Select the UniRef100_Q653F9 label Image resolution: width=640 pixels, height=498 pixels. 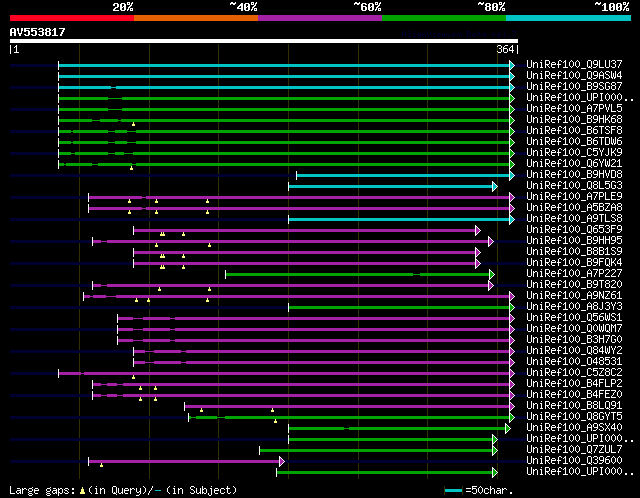point(574,229)
